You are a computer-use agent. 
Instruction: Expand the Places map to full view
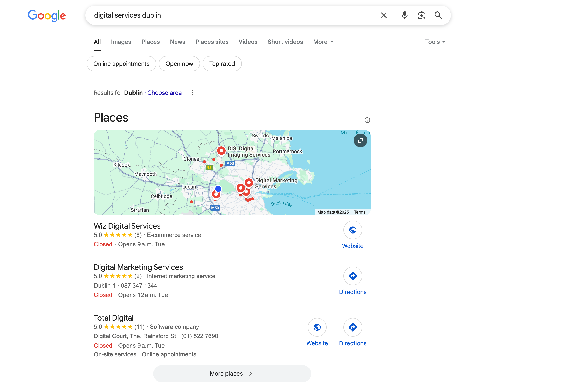pos(360,140)
